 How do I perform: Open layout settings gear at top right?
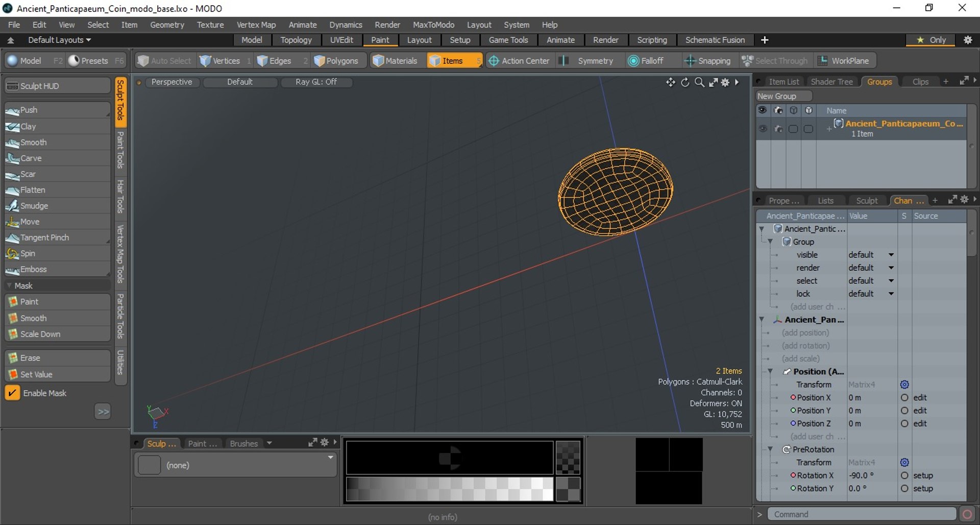[x=968, y=40]
